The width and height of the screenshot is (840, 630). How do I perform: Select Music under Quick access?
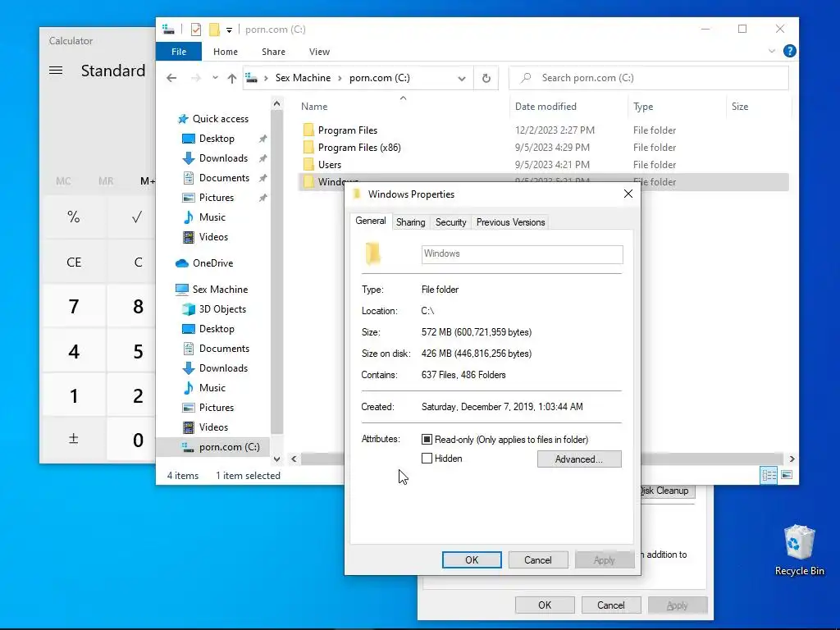coord(212,217)
